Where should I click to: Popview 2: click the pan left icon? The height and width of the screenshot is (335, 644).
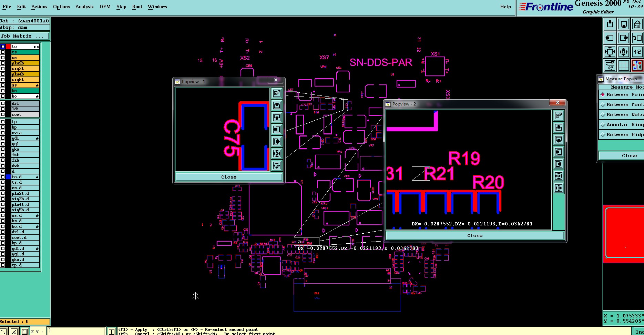point(559,152)
